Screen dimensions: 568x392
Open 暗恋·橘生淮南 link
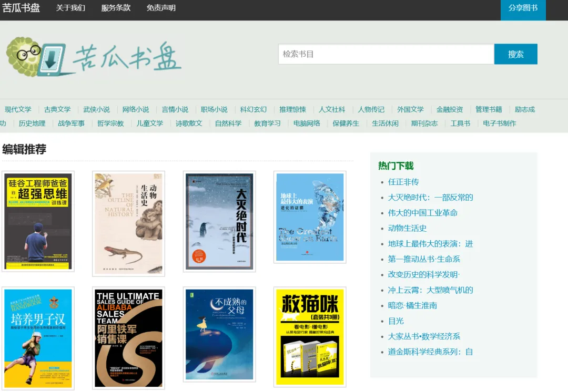click(413, 305)
